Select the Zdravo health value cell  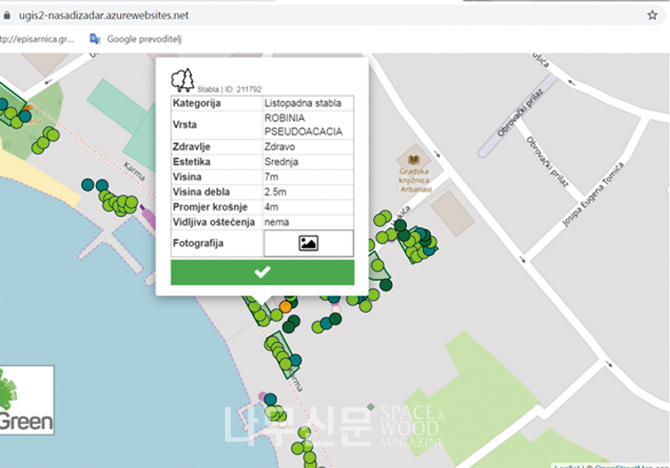pos(308,146)
